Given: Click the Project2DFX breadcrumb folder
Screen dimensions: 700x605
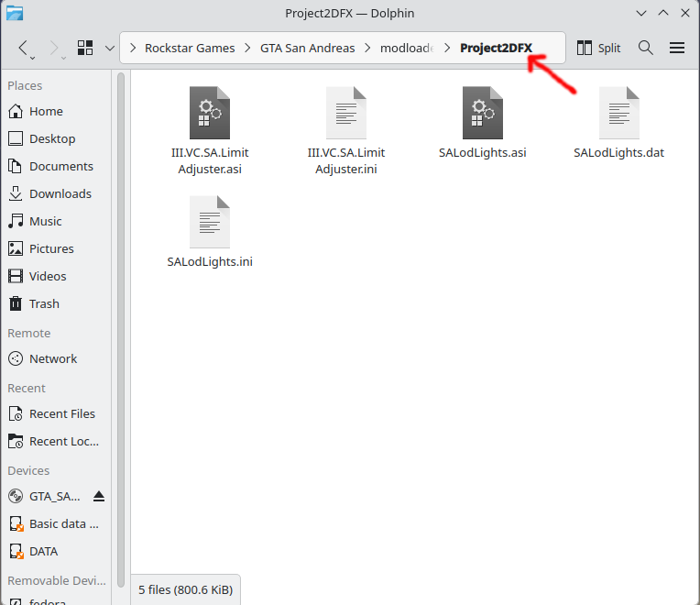Looking at the screenshot, I should pos(496,48).
